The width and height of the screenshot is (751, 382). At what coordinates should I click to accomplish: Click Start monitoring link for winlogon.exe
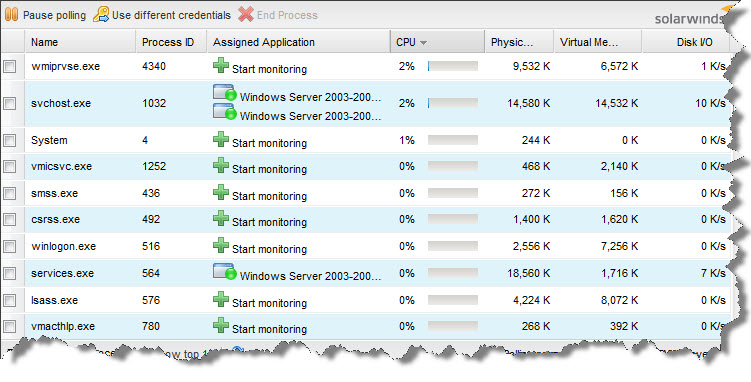pos(269,249)
